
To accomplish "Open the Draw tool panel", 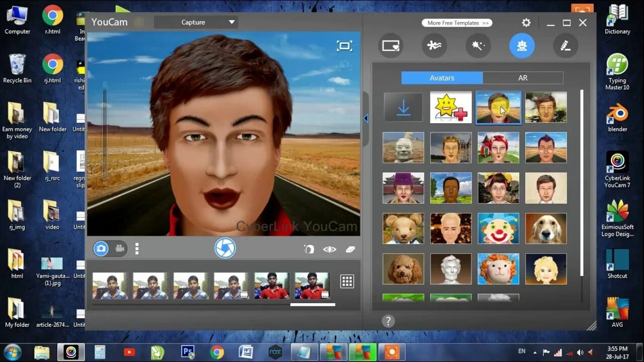I will (x=566, y=45).
